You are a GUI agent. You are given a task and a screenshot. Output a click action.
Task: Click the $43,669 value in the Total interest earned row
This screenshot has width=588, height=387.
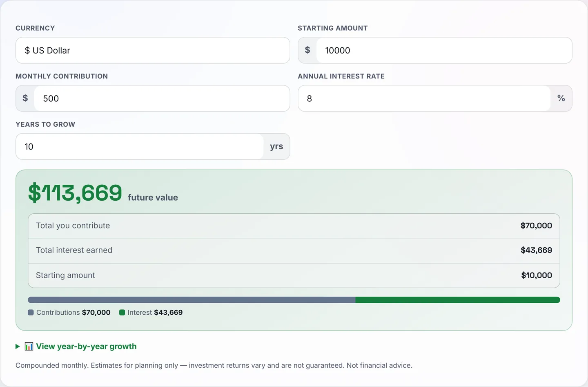coord(536,250)
